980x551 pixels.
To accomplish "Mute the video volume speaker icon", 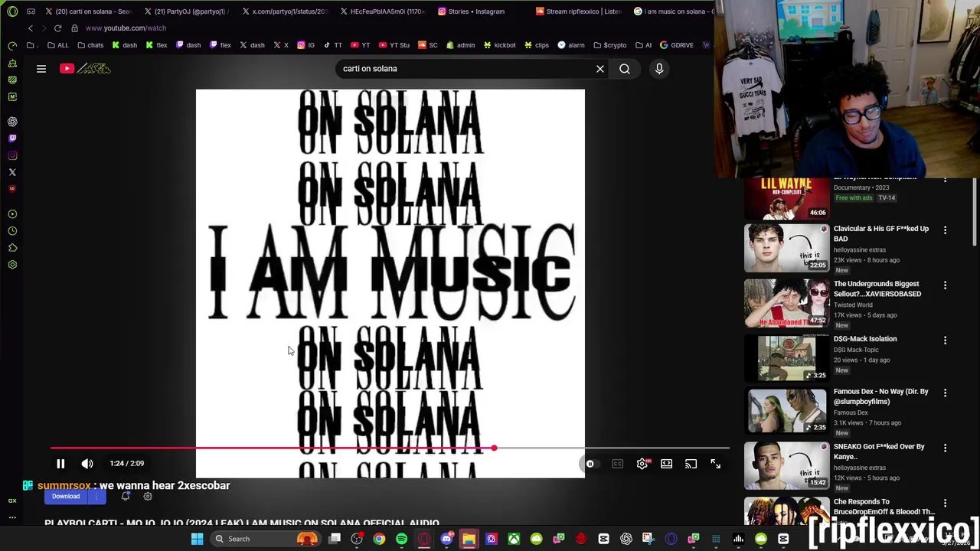I will (87, 463).
